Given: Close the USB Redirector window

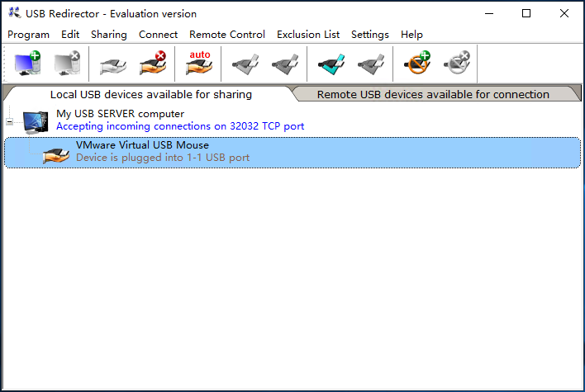Looking at the screenshot, I should click(x=564, y=13).
